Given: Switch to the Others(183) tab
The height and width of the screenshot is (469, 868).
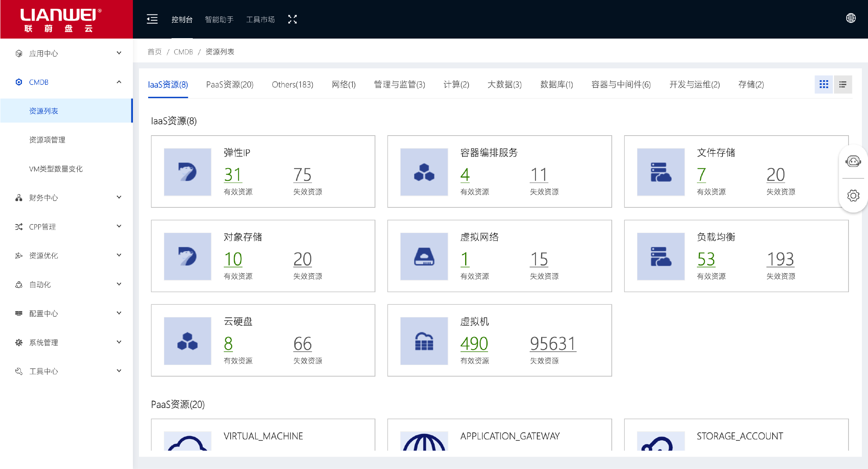Looking at the screenshot, I should 293,84.
